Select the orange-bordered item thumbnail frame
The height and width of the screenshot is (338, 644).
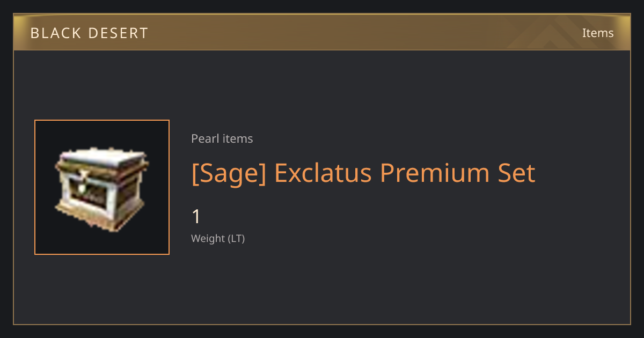(102, 187)
